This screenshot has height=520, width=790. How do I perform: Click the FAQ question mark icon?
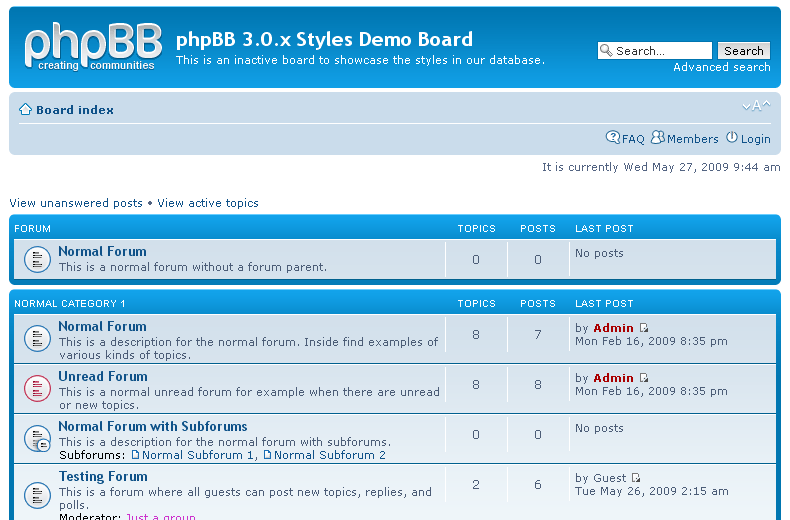click(613, 137)
